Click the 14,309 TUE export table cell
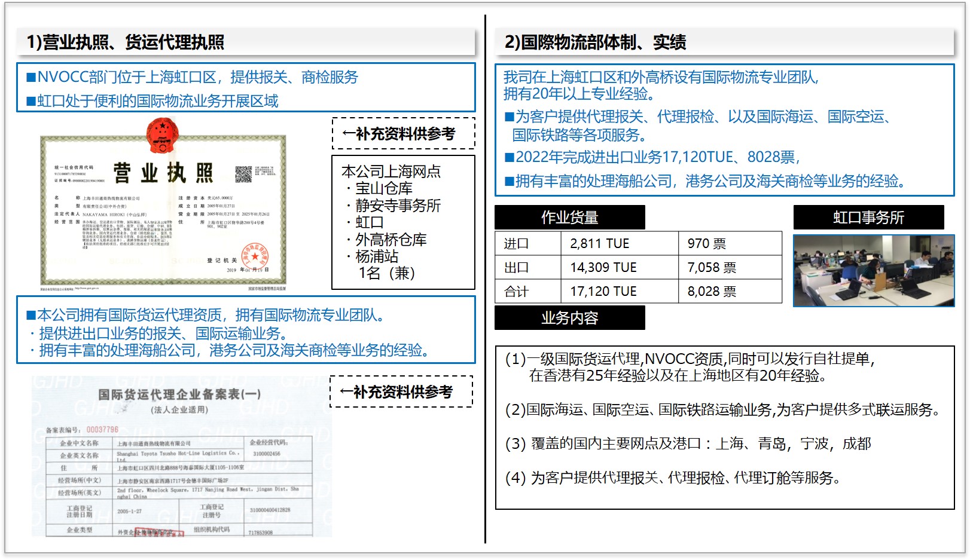970x560 pixels. coord(619,268)
